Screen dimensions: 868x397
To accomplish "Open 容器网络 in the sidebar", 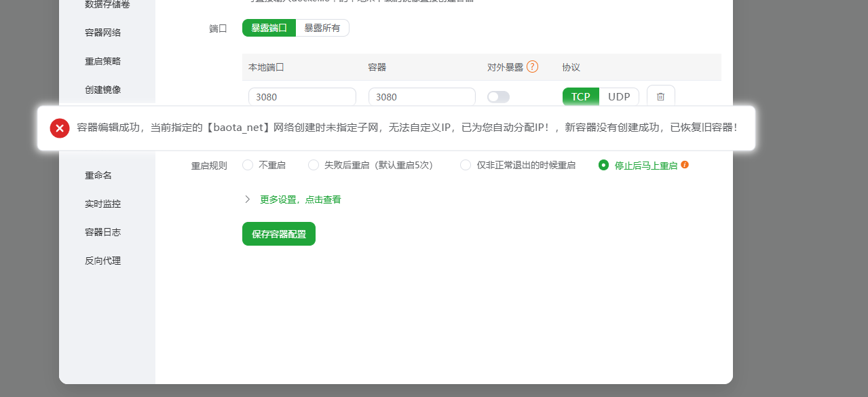I will point(103,33).
